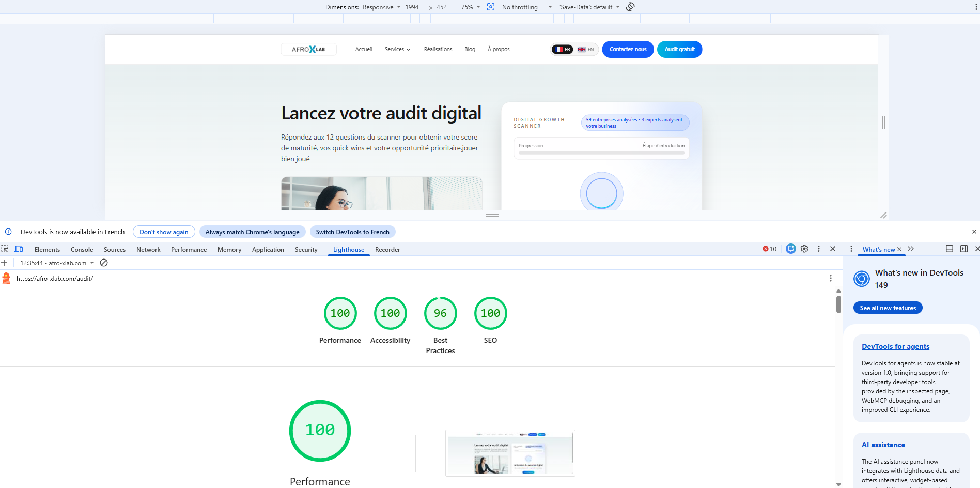Screen dimensions: 980x488
Task: Click the clear all reports icon
Action: [104, 263]
